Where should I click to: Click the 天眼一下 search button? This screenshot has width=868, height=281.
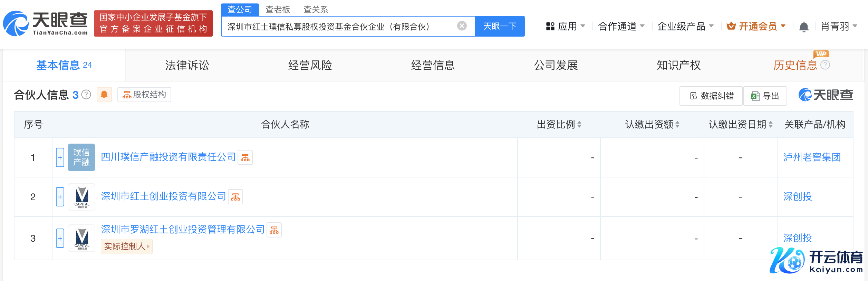(x=500, y=26)
